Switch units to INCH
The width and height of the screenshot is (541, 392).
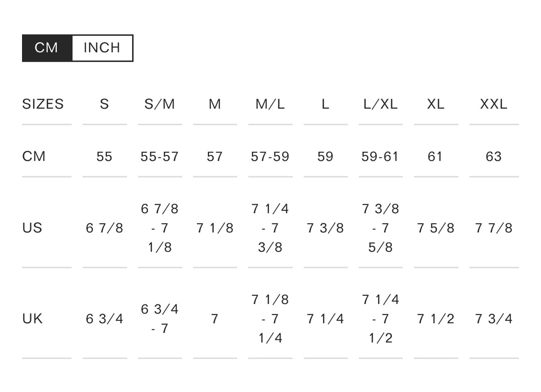pyautogui.click(x=102, y=48)
